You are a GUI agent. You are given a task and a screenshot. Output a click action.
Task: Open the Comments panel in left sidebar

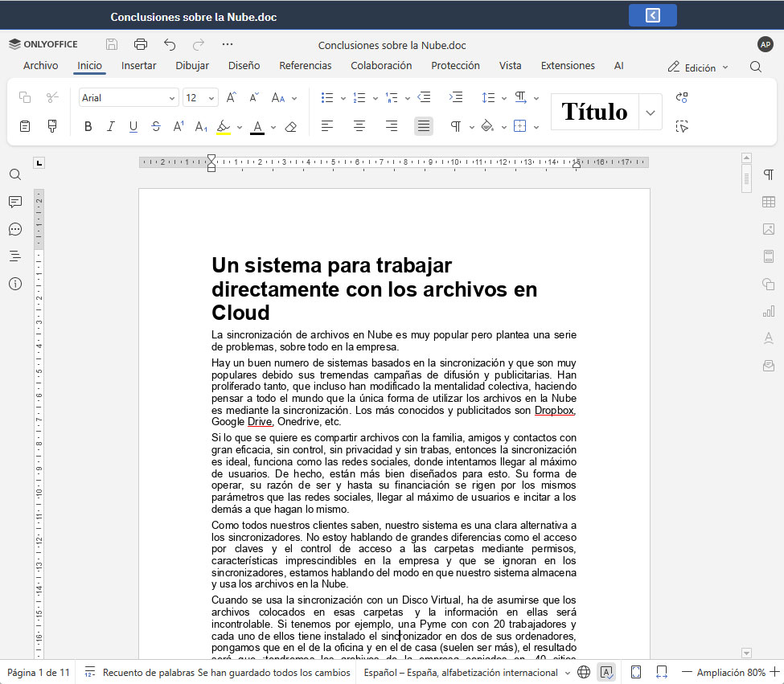[15, 202]
